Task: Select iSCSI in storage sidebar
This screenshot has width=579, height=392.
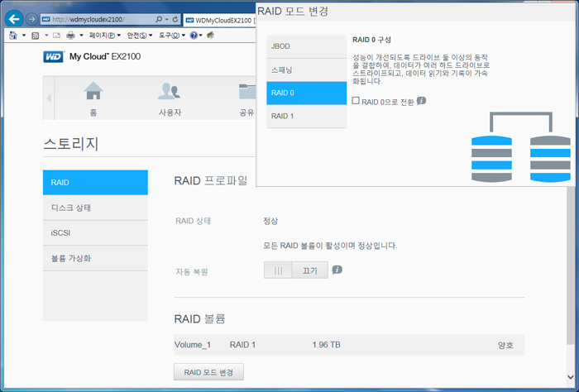Action: (95, 233)
